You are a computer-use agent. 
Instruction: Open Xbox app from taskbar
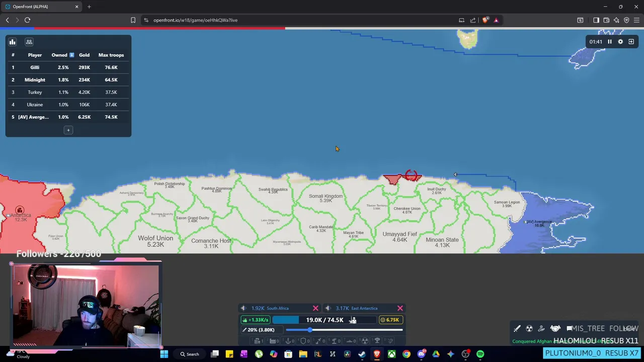391,354
